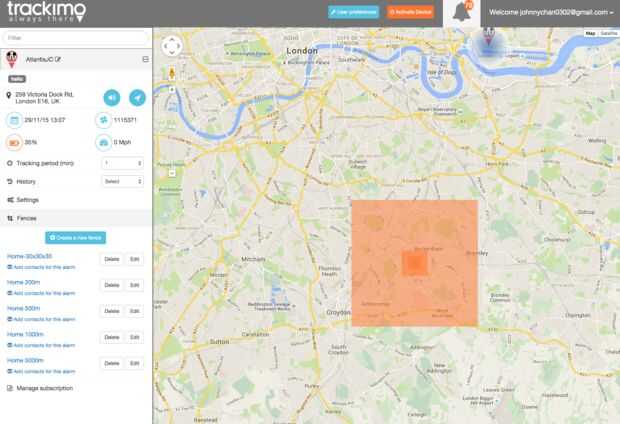Image resolution: width=620 pixels, height=424 pixels.
Task: Zoom out the map with minus button
Action: 172,173
